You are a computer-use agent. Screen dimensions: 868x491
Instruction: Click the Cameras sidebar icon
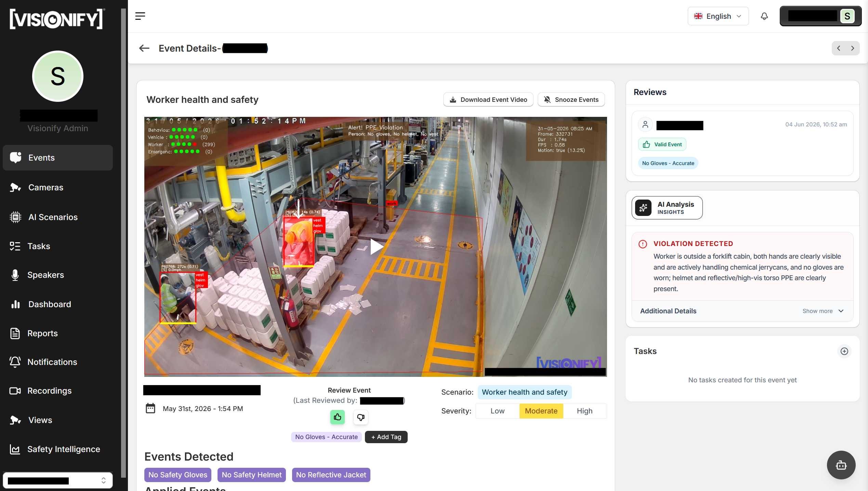15,187
